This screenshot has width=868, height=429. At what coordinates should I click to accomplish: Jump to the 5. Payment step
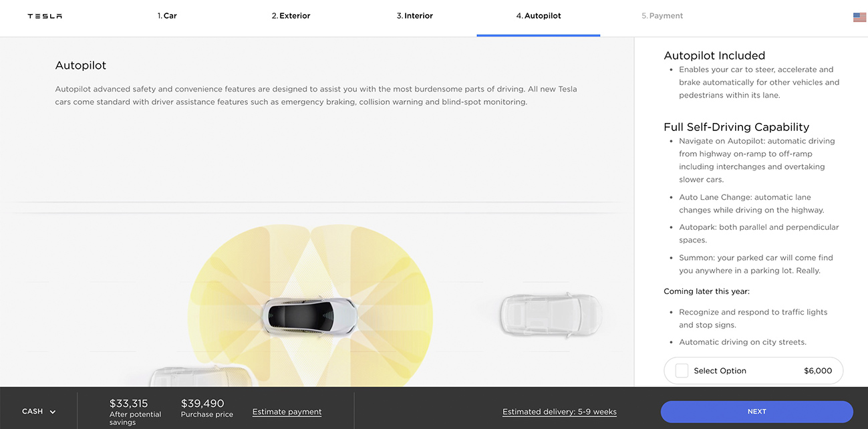[x=662, y=16]
